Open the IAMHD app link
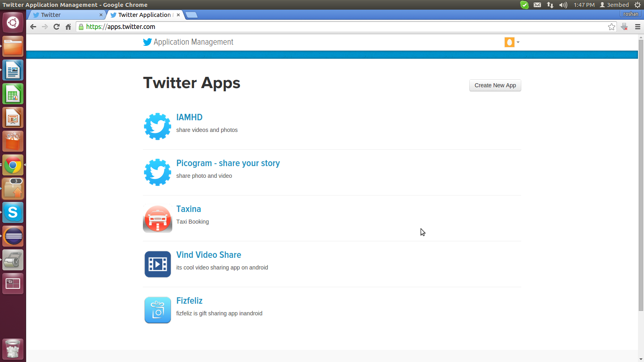This screenshot has height=362, width=644. click(189, 117)
